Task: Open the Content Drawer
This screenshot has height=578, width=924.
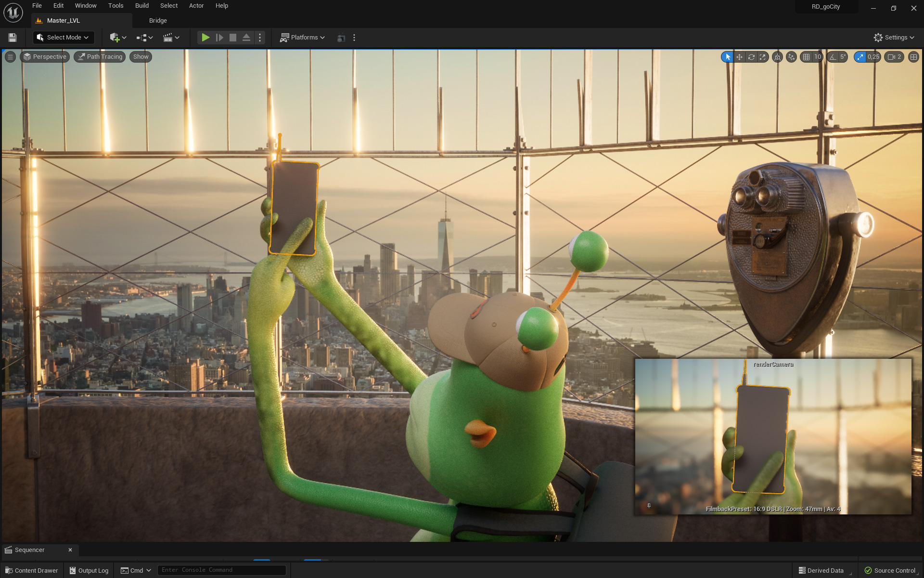Action: click(31, 570)
